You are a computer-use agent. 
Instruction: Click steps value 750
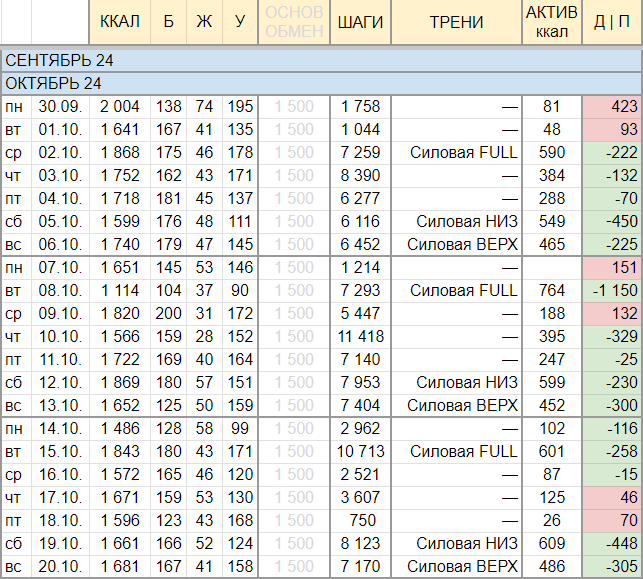360,521
